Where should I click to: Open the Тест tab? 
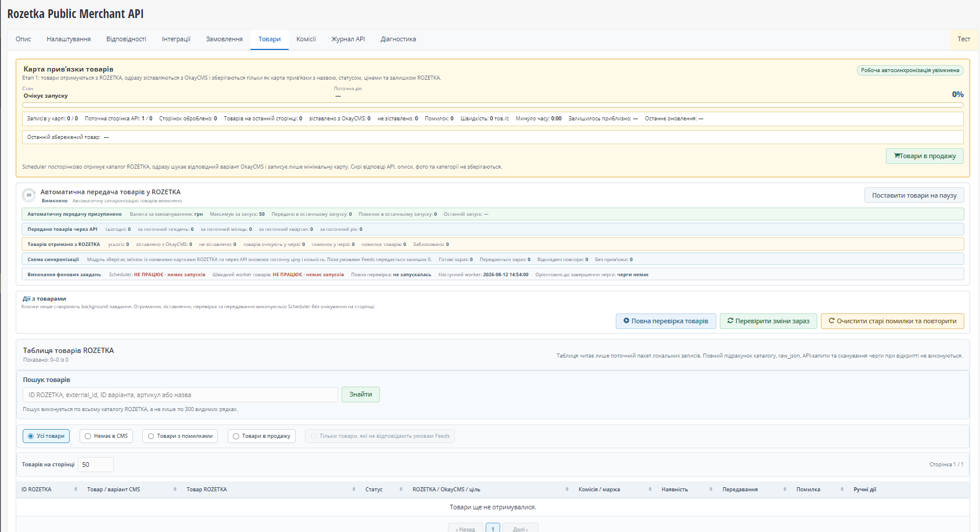(964, 40)
